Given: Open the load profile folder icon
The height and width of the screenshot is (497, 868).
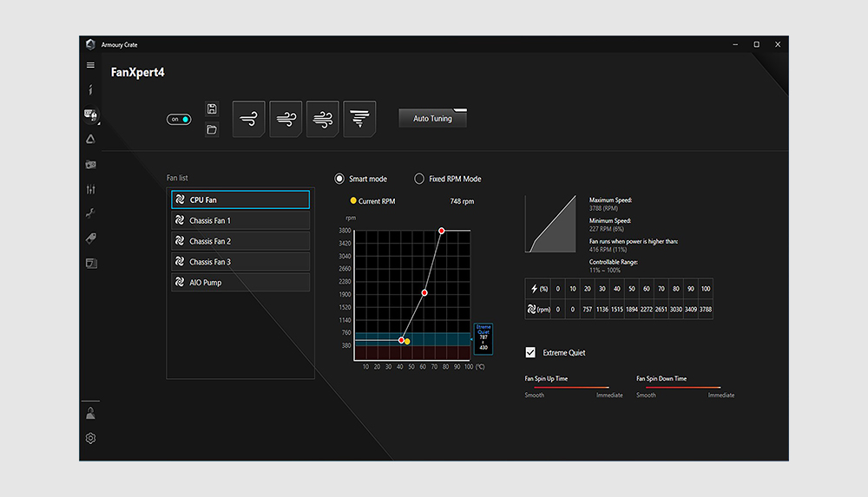Looking at the screenshot, I should coord(212,129).
